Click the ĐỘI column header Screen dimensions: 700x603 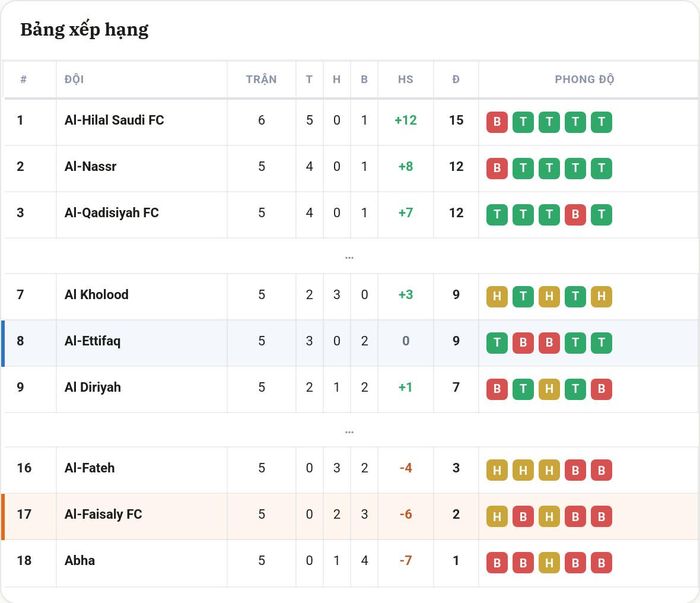coord(74,79)
